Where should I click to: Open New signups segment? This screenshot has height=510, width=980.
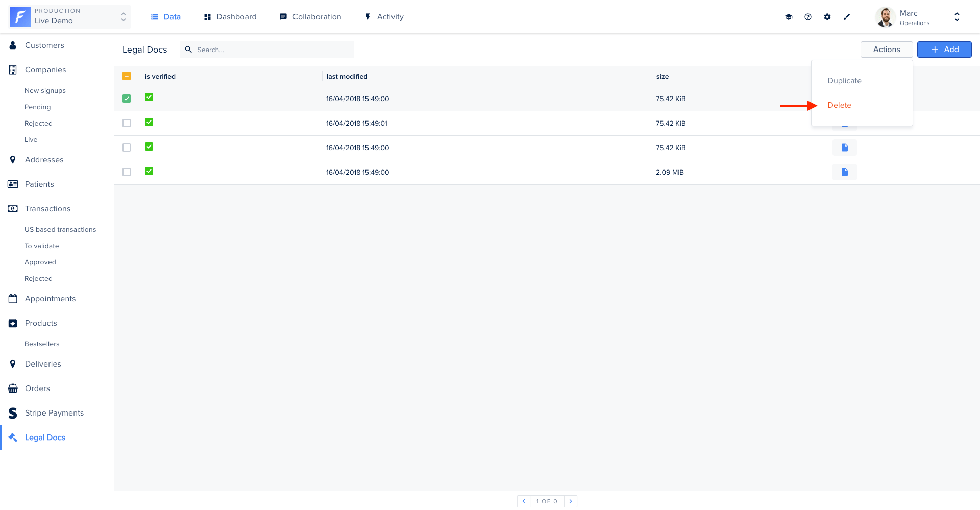(45, 90)
